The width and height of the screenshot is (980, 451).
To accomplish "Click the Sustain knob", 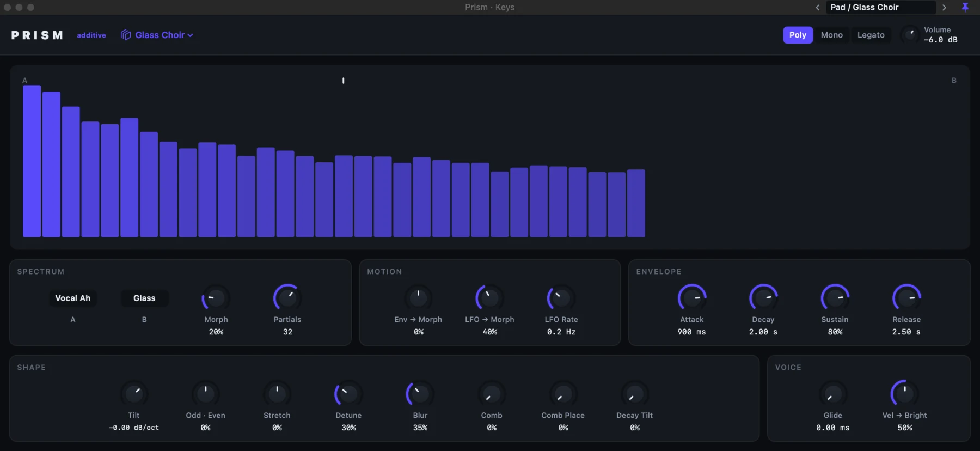I will 835,298.
